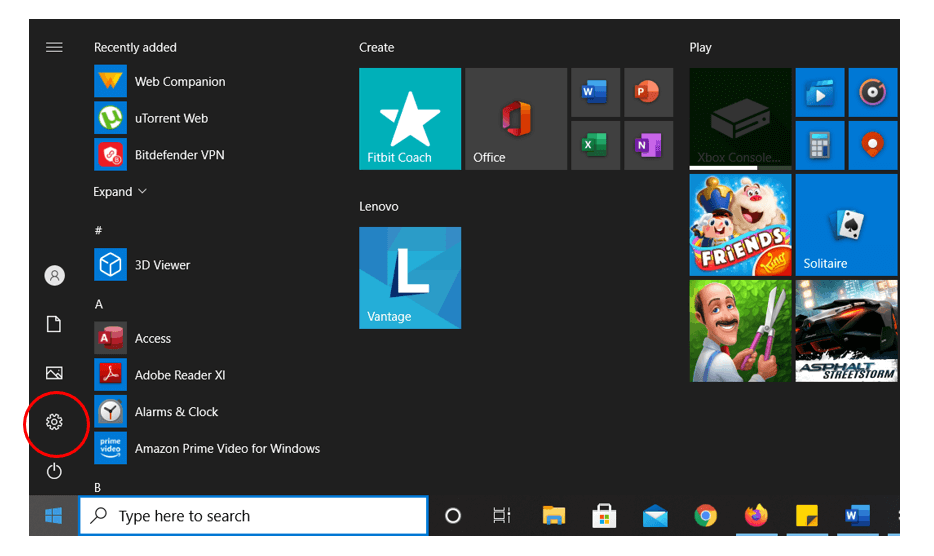Click the 'Create' group title
Viewport: 934px width, 556px height.
[x=376, y=47]
